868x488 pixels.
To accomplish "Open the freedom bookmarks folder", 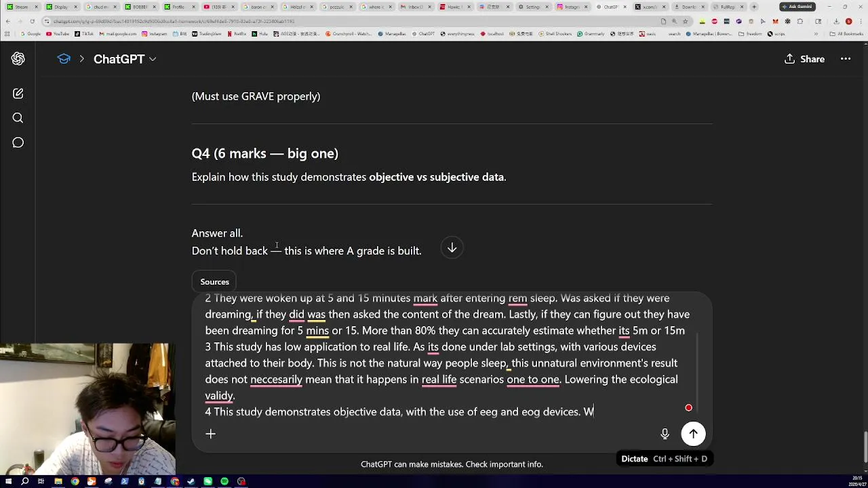I will (751, 34).
